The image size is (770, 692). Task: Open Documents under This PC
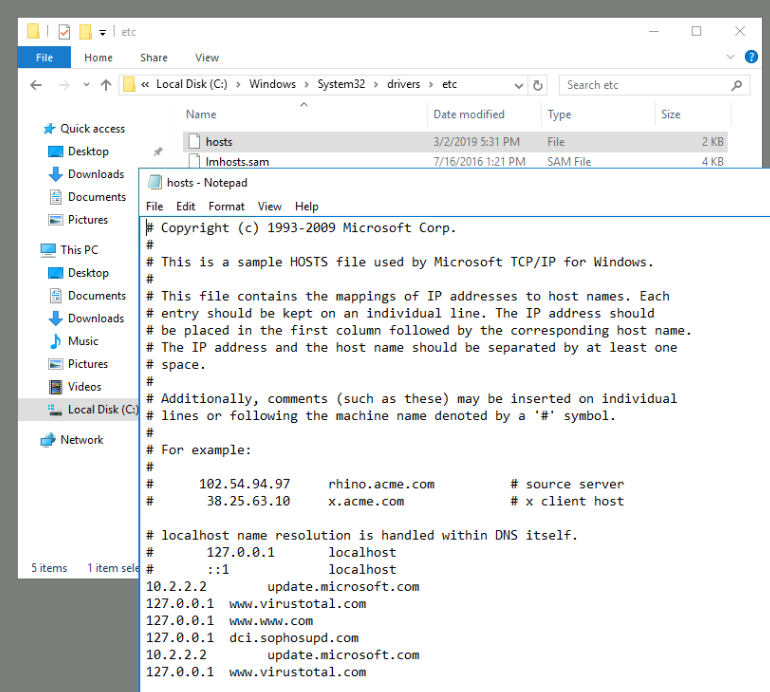[97, 296]
